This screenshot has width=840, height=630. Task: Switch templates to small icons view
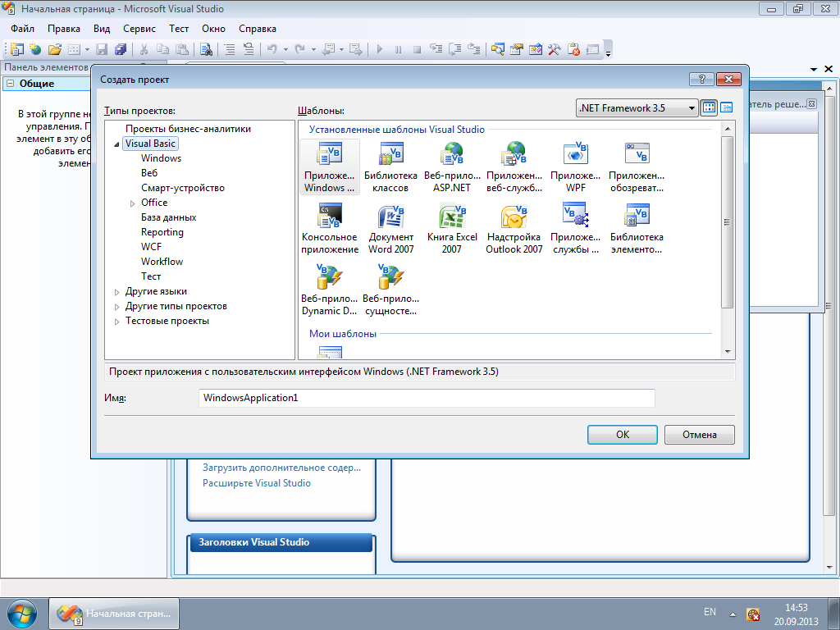tap(727, 107)
